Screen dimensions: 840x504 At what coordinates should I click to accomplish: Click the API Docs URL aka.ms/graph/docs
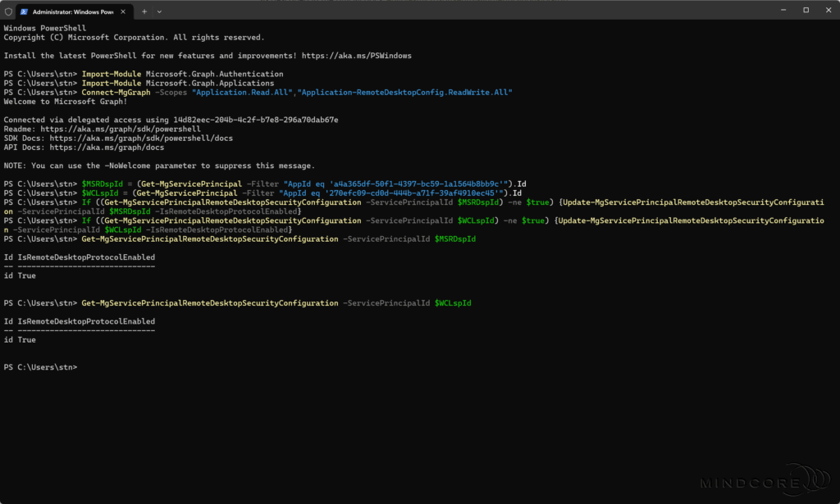click(107, 148)
